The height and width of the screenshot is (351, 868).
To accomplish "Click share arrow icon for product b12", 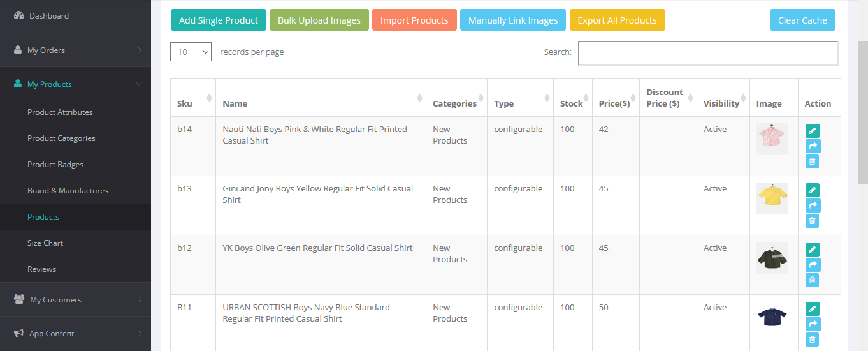I will click(812, 265).
